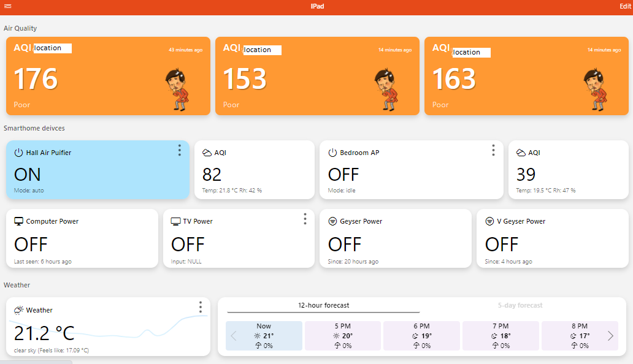633x364 pixels.
Task: Toggle the Bedroom AP OFF state
Action: [x=343, y=175]
